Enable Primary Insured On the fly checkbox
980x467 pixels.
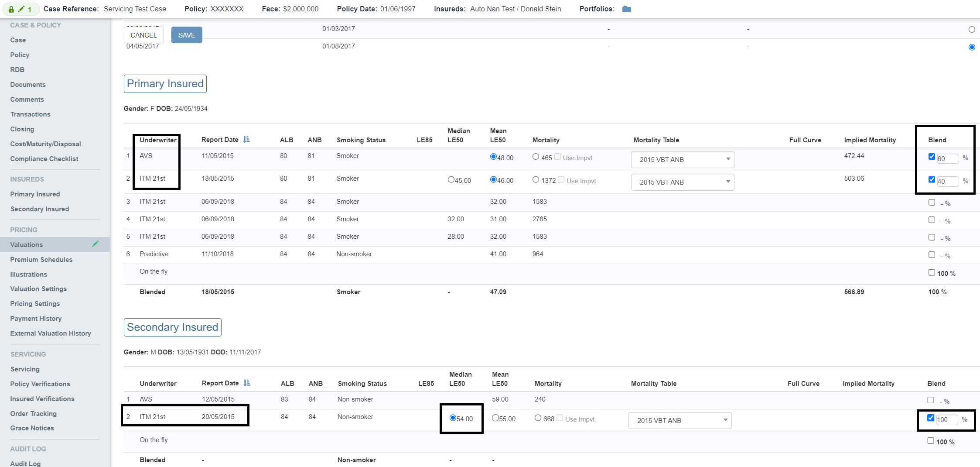tap(932, 272)
